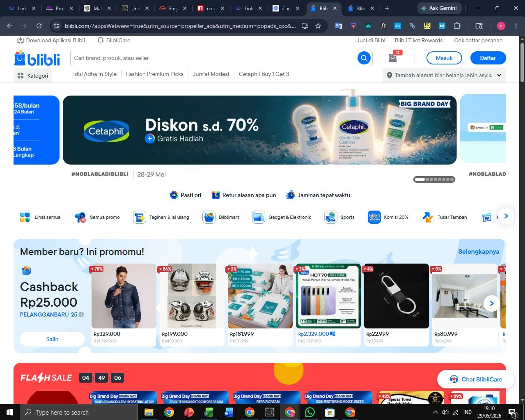Open the Tukar Tambah icon
Image resolution: width=525 pixels, height=420 pixels.
[428, 217]
